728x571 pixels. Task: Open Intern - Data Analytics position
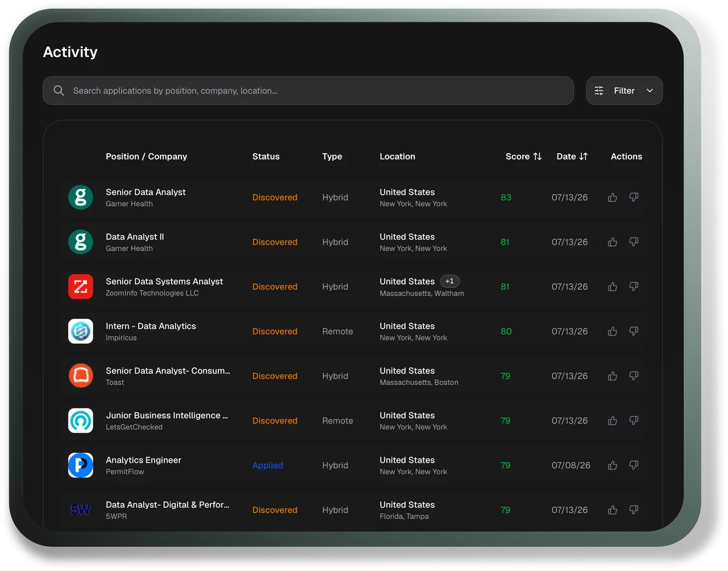[151, 326]
